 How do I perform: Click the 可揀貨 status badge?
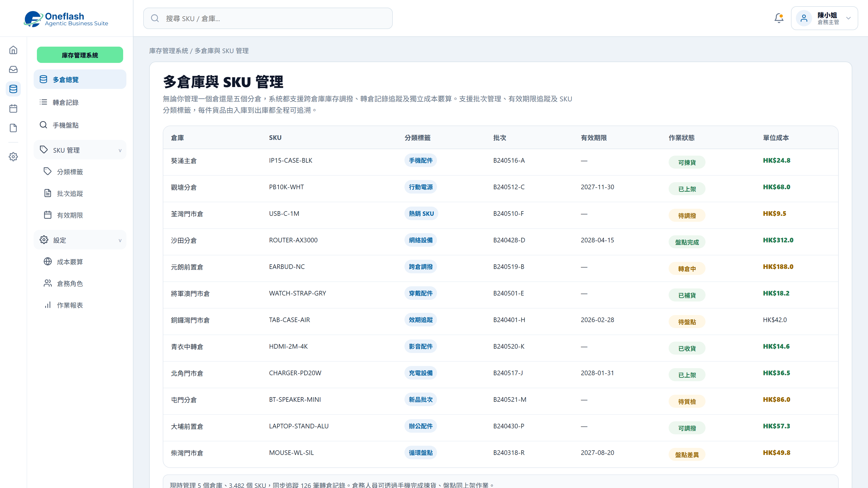(x=687, y=162)
